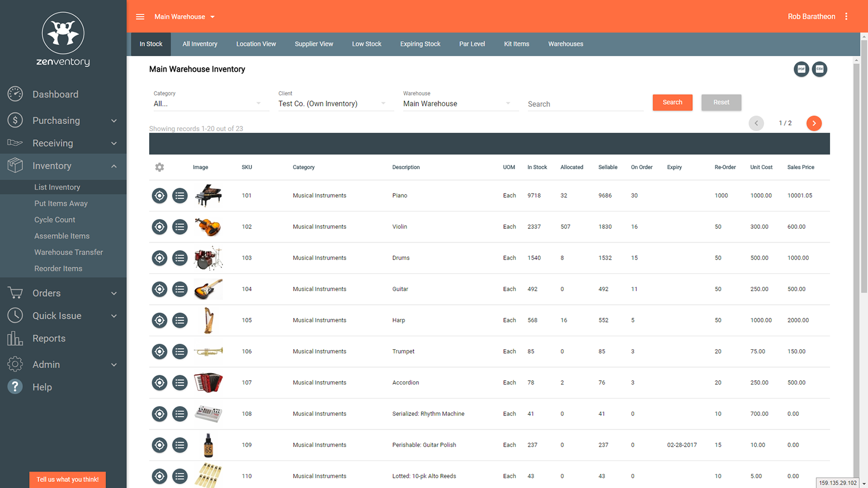The width and height of the screenshot is (868, 488).
Task: Open the details list icon for the Violin row
Action: (180, 227)
